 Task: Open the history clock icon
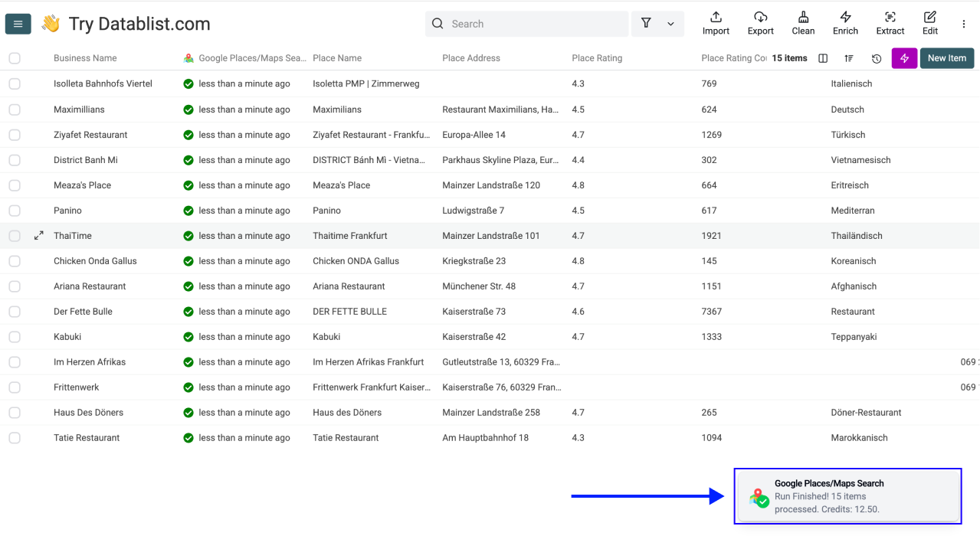coord(877,59)
